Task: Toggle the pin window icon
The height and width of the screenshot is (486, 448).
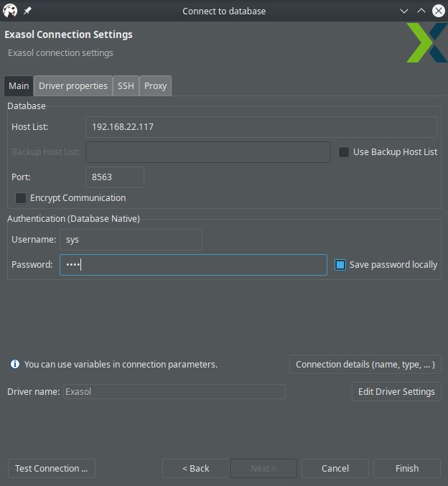Action: [27, 11]
